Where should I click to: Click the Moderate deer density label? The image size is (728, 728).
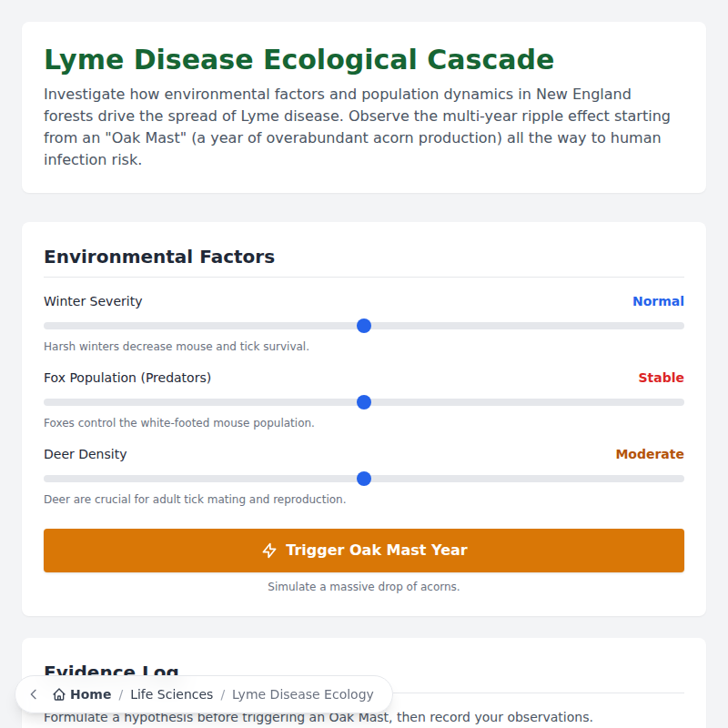[x=650, y=454]
